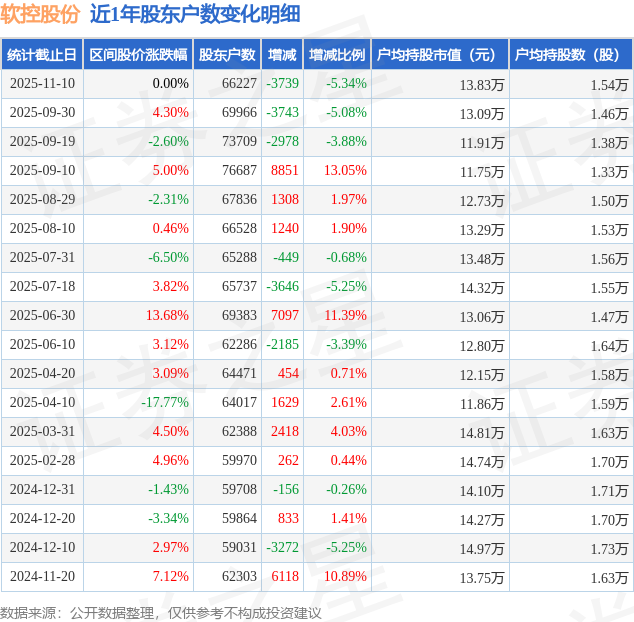The width and height of the screenshot is (634, 622).
Task: Select the 户均持股市值（元） column header
Action: [x=440, y=55]
